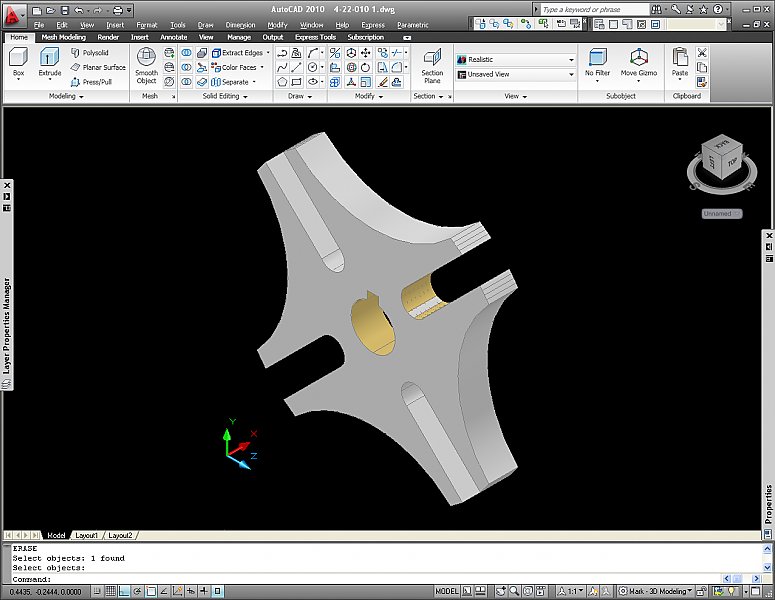Switch to the Layout1 tab
The image size is (775, 600).
click(x=87, y=535)
